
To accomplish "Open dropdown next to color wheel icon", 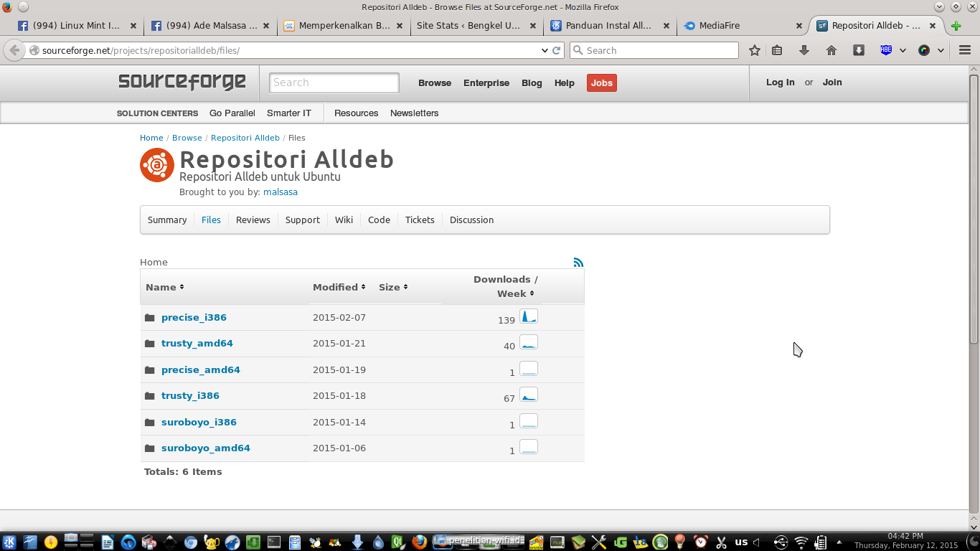I will pyautogui.click(x=941, y=51).
